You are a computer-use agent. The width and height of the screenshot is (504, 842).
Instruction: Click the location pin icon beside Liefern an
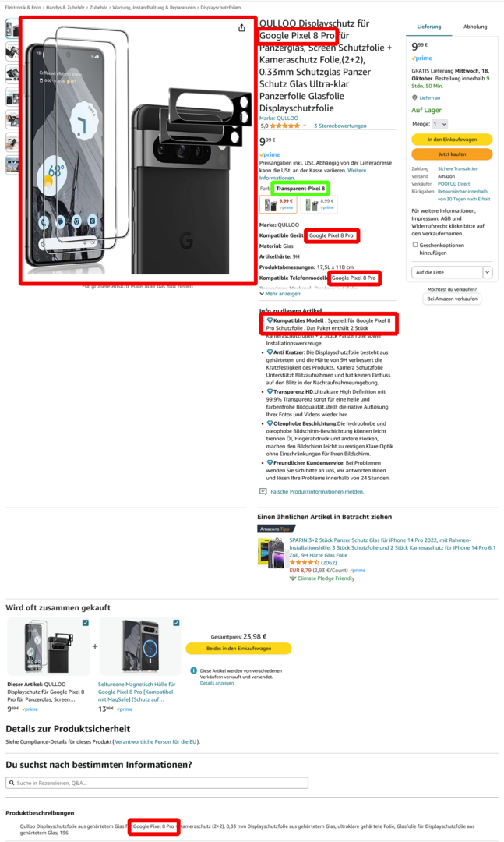(414, 97)
